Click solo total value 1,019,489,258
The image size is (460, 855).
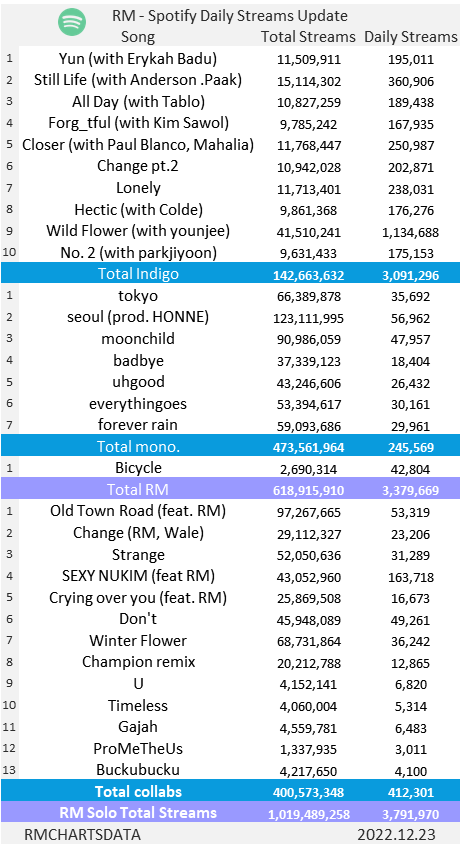[x=308, y=815]
